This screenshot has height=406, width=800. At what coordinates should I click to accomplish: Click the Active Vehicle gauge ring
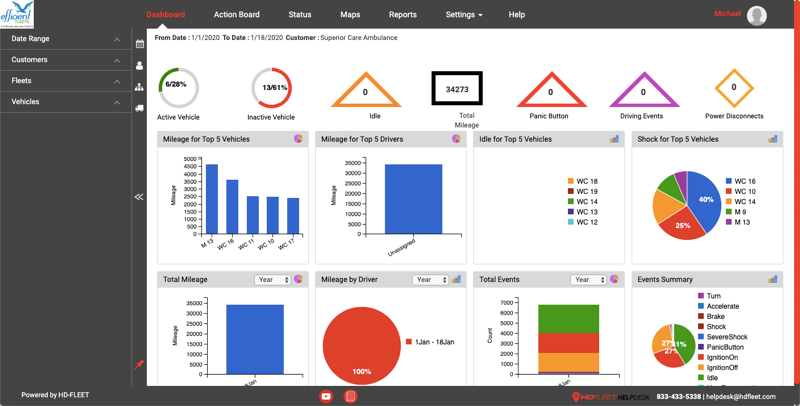[178, 87]
